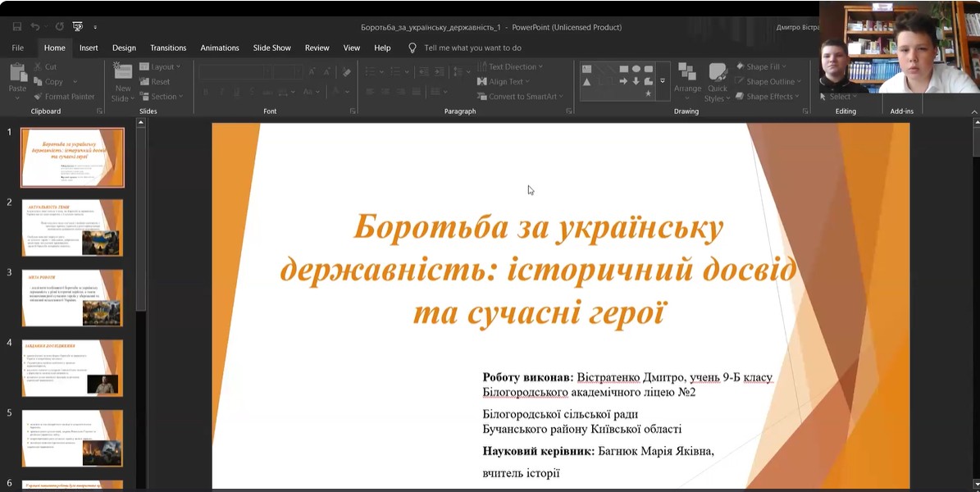Select the Format Painter tool
980x492 pixels.
tap(64, 96)
